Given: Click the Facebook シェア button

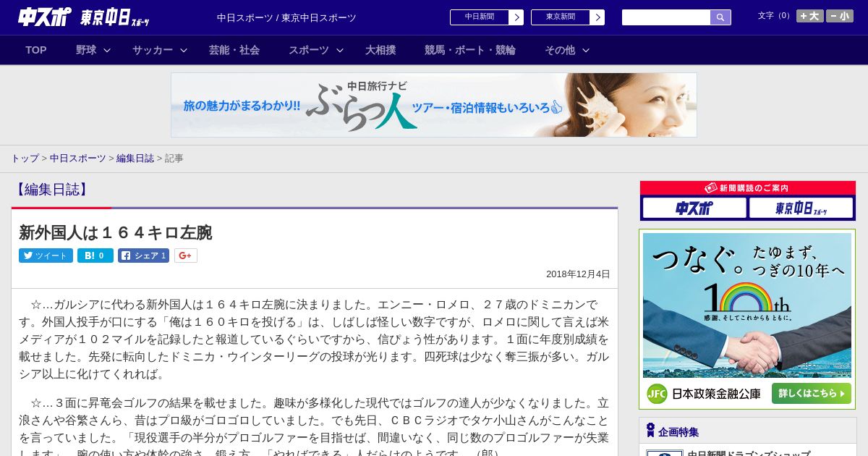Looking at the screenshot, I should (x=143, y=256).
